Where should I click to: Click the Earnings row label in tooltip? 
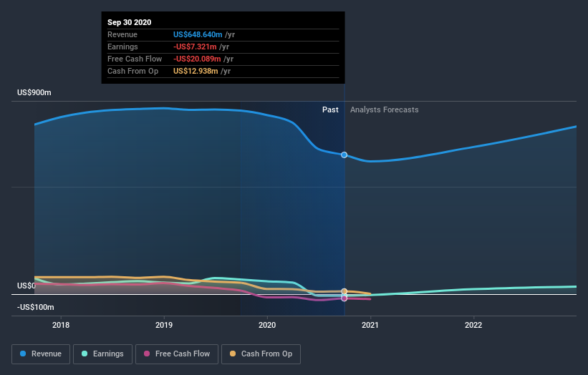[122, 47]
